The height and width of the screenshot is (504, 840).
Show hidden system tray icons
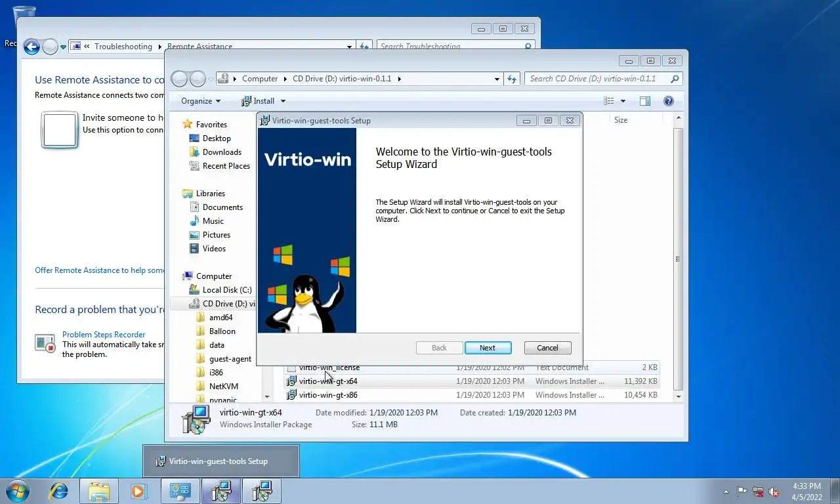coord(726,492)
